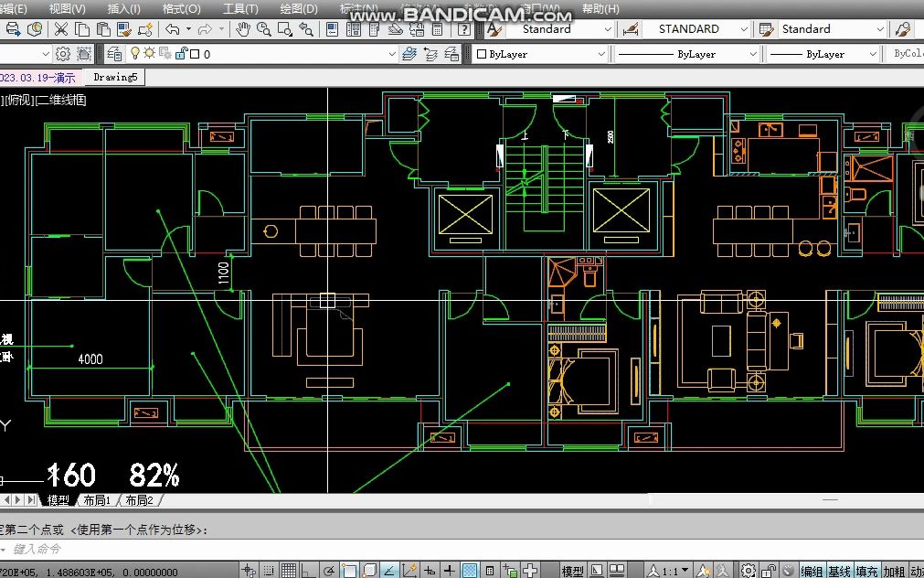This screenshot has height=578, width=924.
Task: Open the ByLayer linetype dropdown
Action: 687,54
